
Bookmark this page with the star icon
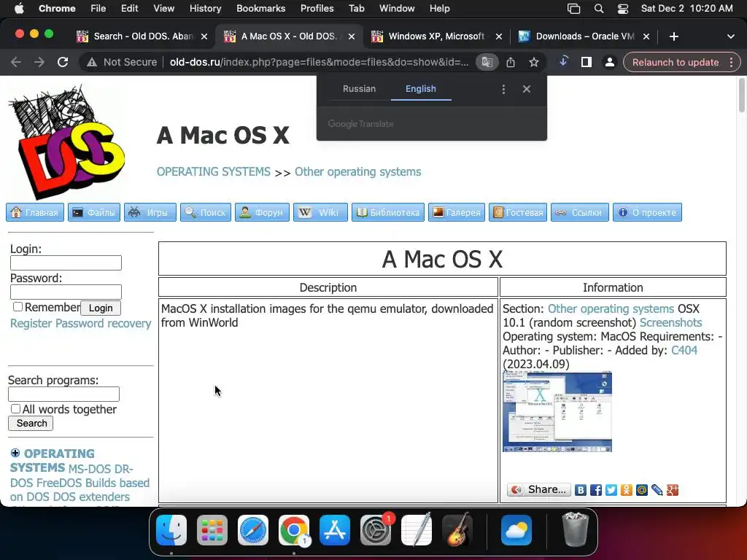coord(534,62)
